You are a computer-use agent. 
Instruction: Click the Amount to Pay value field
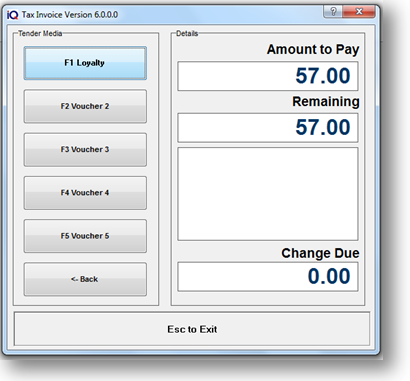268,76
